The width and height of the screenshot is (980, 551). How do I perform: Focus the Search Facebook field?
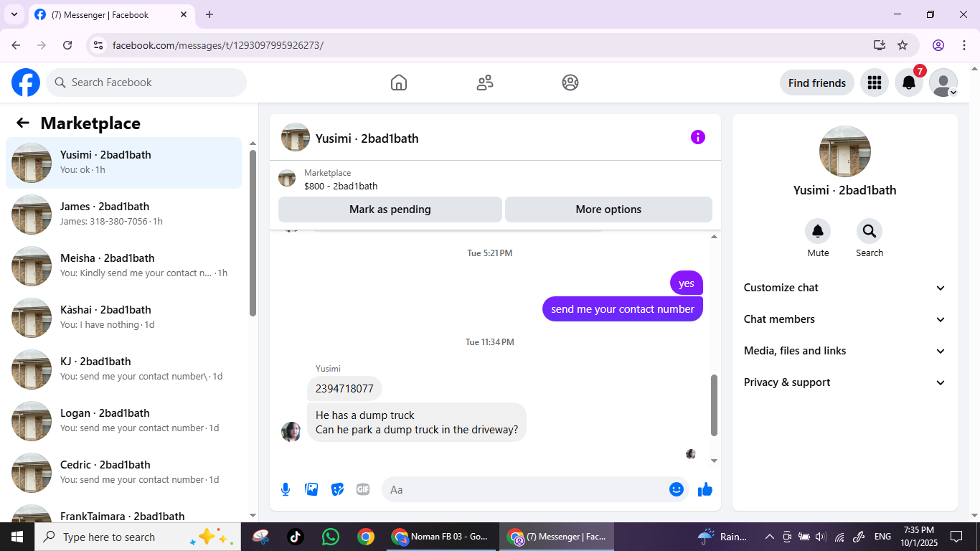click(x=146, y=83)
